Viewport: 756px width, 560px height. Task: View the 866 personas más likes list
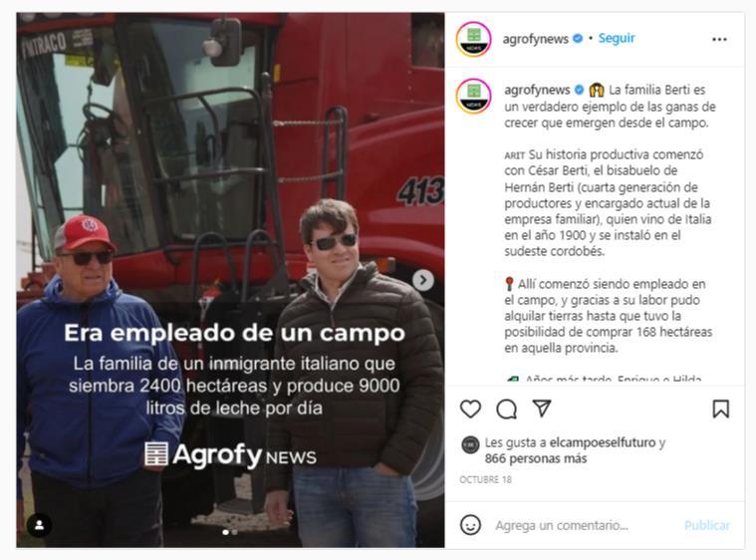click(536, 458)
